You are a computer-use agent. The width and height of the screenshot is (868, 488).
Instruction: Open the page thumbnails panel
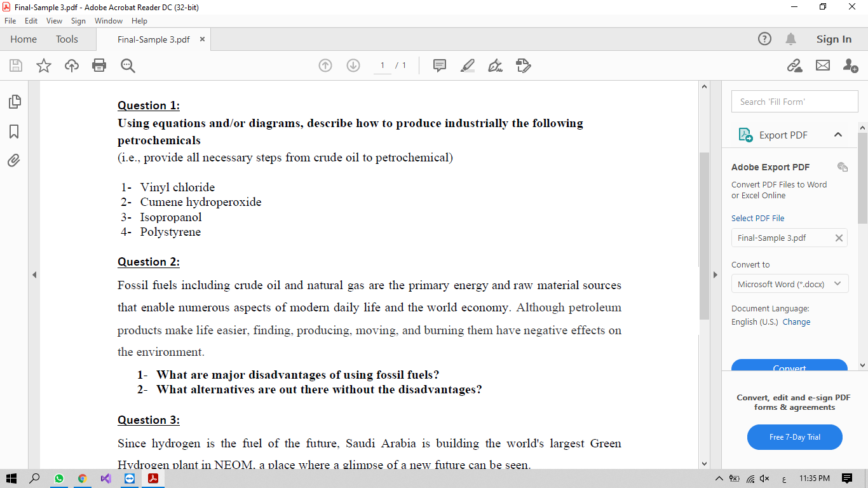(15, 102)
